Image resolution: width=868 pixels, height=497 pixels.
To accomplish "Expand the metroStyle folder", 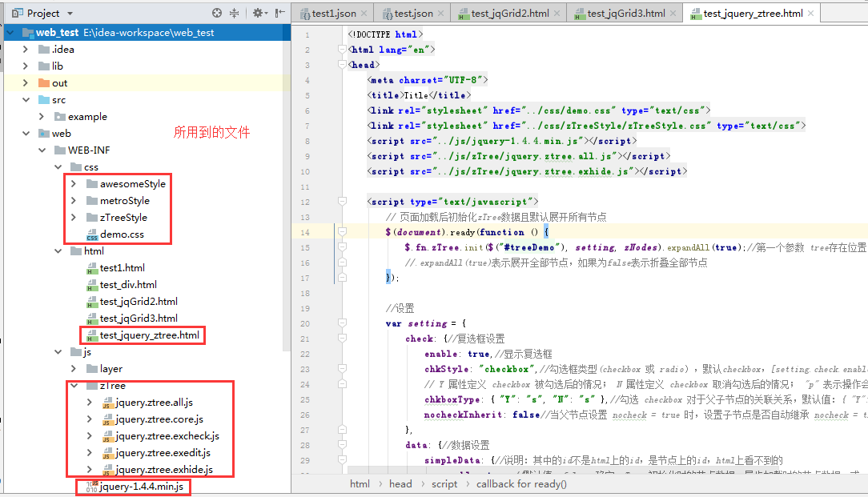I will (x=74, y=200).
